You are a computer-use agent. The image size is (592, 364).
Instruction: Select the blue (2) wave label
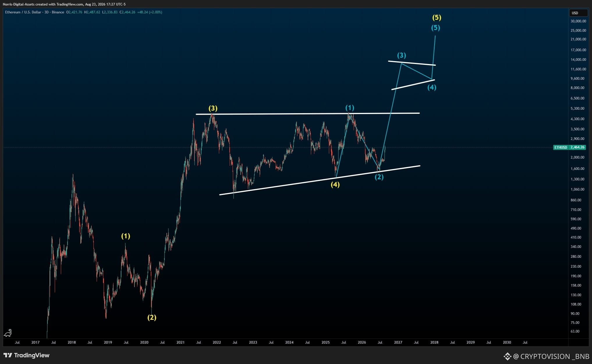point(379,177)
